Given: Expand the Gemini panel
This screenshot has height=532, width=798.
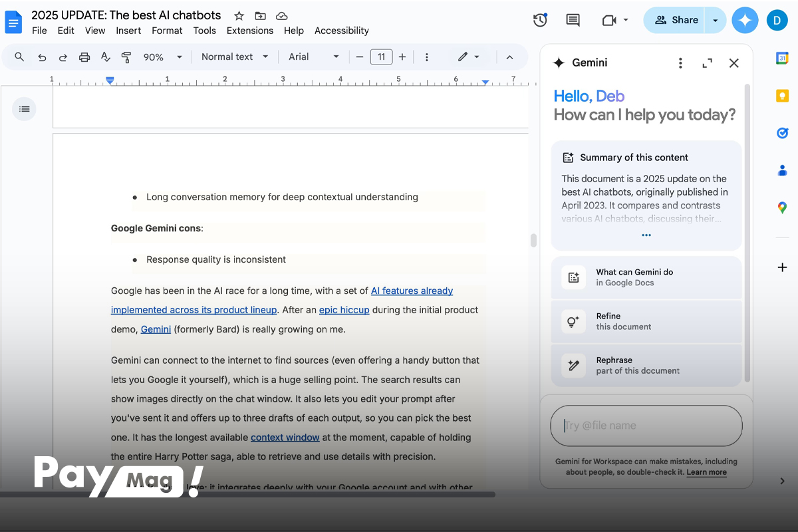Looking at the screenshot, I should click(x=707, y=63).
